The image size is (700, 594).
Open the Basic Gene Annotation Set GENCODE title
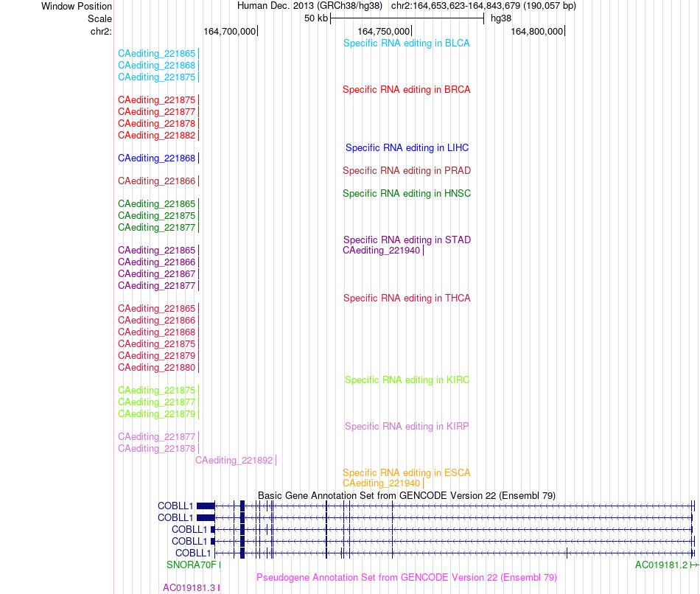[x=407, y=496]
